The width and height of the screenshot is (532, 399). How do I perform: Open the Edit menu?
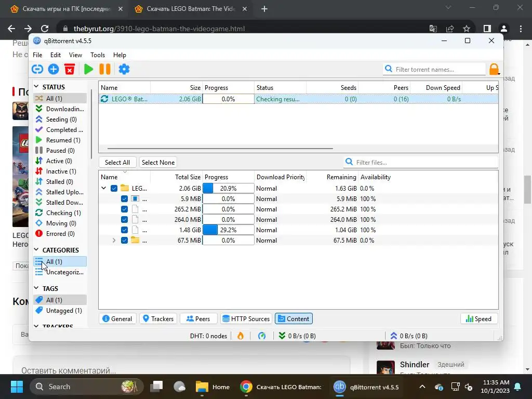click(55, 55)
